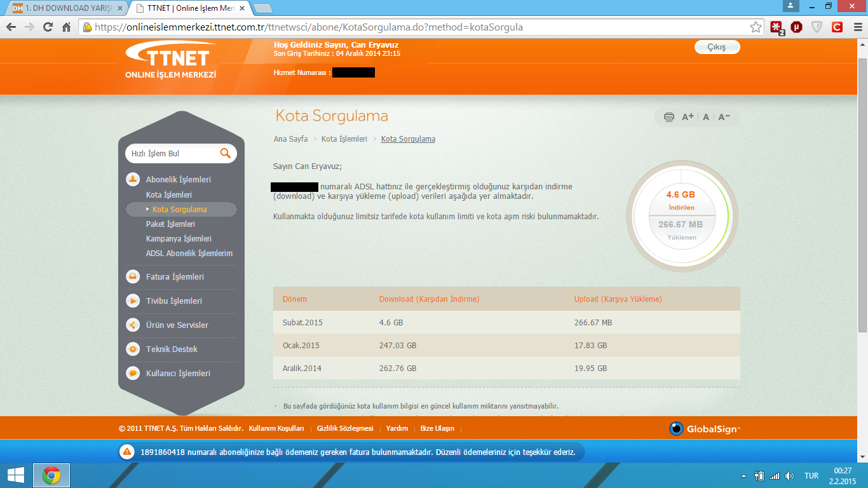Open ADSL Abonelik İşlemlerim

pyautogui.click(x=189, y=253)
